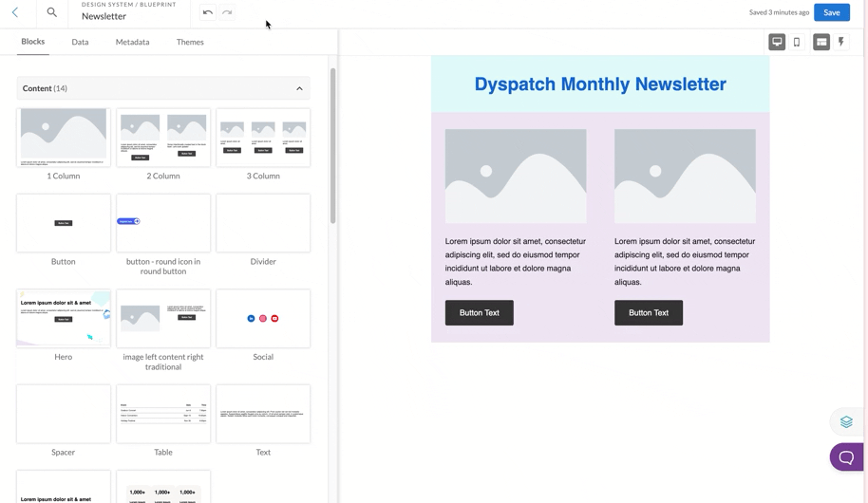Click the Hero label text
Image resolution: width=868 pixels, height=503 pixels.
pos(63,357)
